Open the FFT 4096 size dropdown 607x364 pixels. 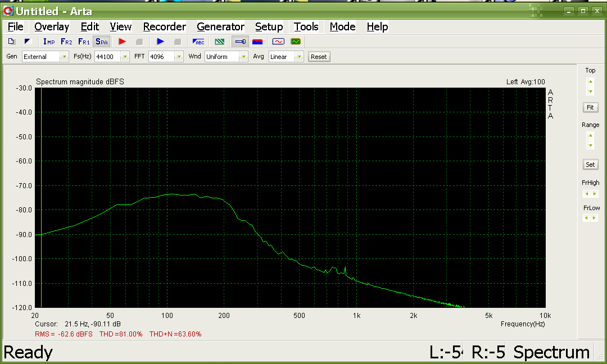click(x=179, y=57)
